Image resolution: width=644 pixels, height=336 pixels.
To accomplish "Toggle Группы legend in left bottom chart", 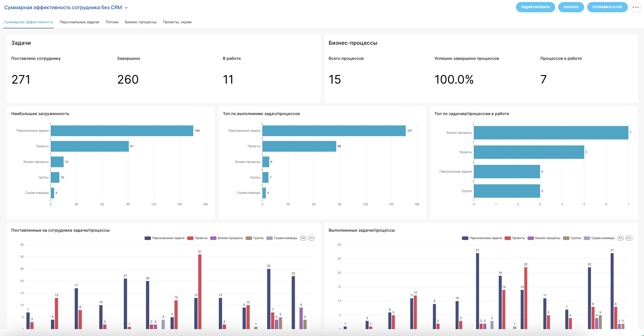I will tap(255, 238).
